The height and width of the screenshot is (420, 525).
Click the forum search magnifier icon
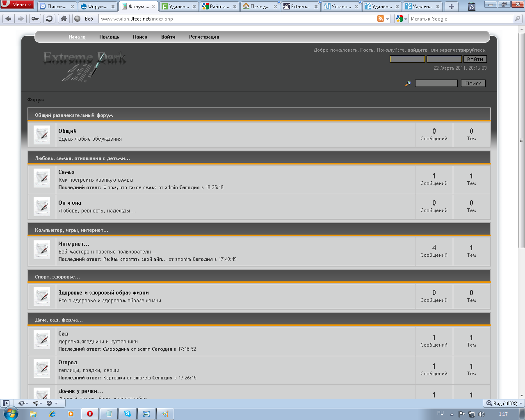(408, 83)
